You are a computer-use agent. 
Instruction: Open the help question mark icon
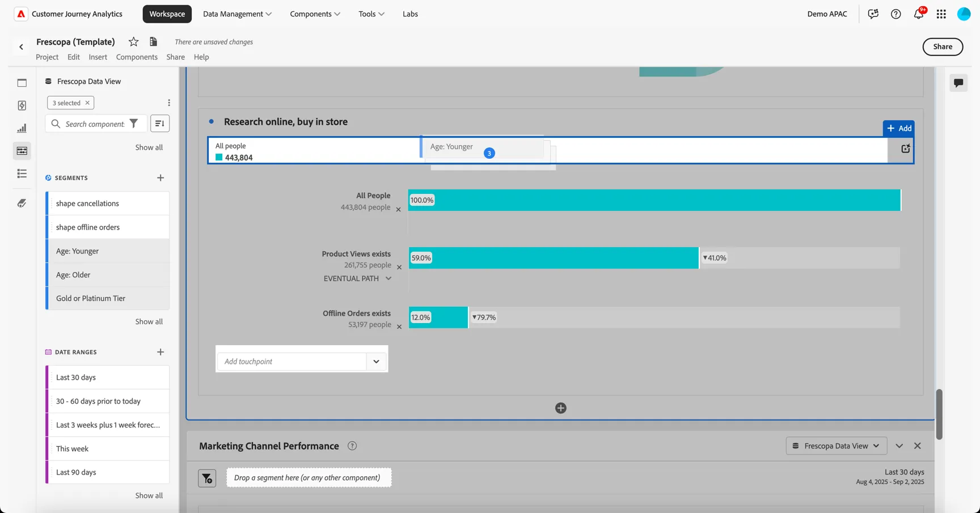tap(896, 14)
